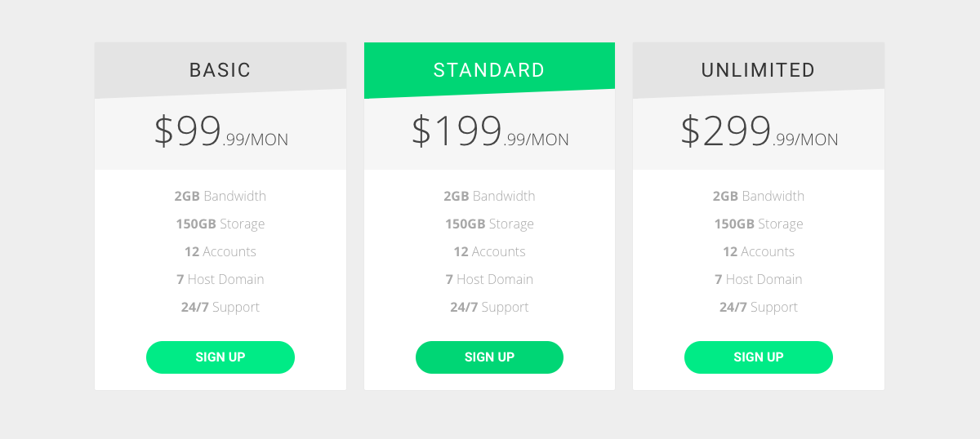Image resolution: width=980 pixels, height=439 pixels.
Task: Click 2GB Bandwidth in the Basic plan
Action: click(220, 196)
